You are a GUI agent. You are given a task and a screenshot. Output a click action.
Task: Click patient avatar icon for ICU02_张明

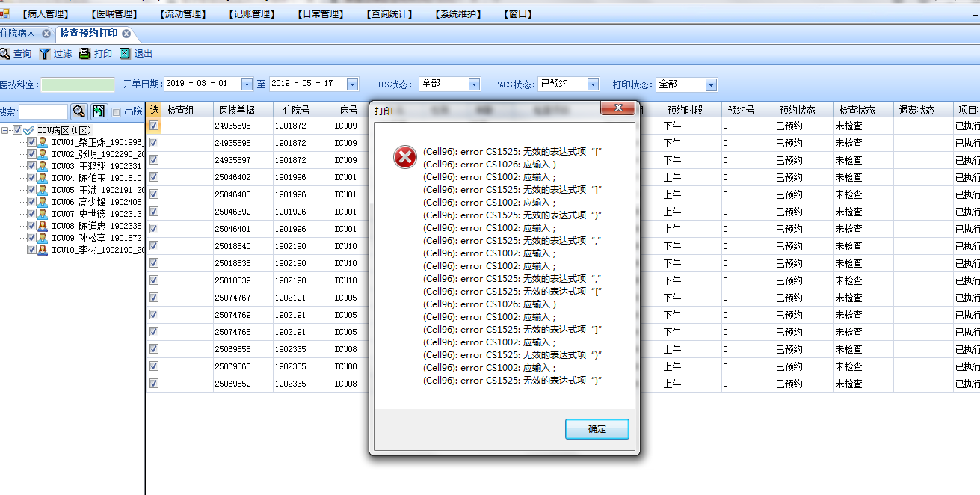(43, 154)
